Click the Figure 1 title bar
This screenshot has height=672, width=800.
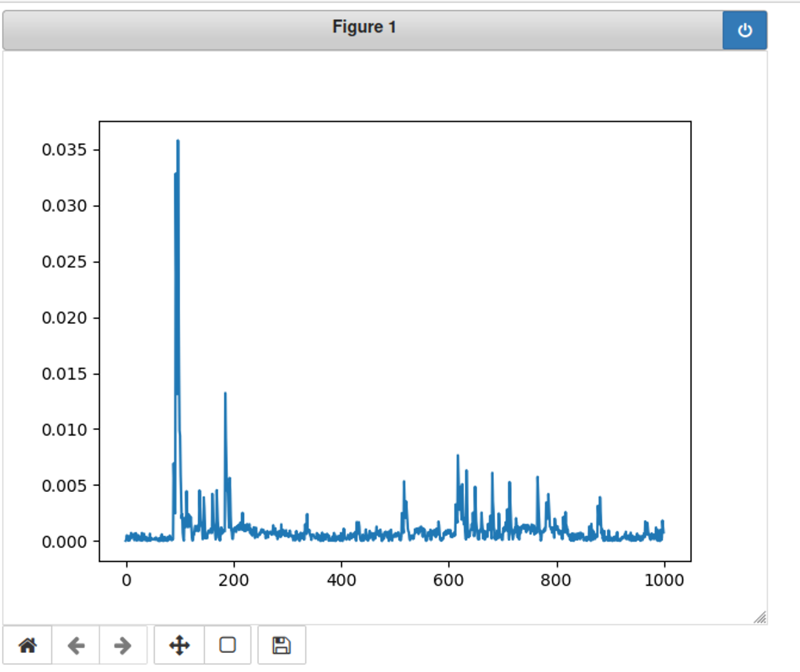(x=363, y=30)
